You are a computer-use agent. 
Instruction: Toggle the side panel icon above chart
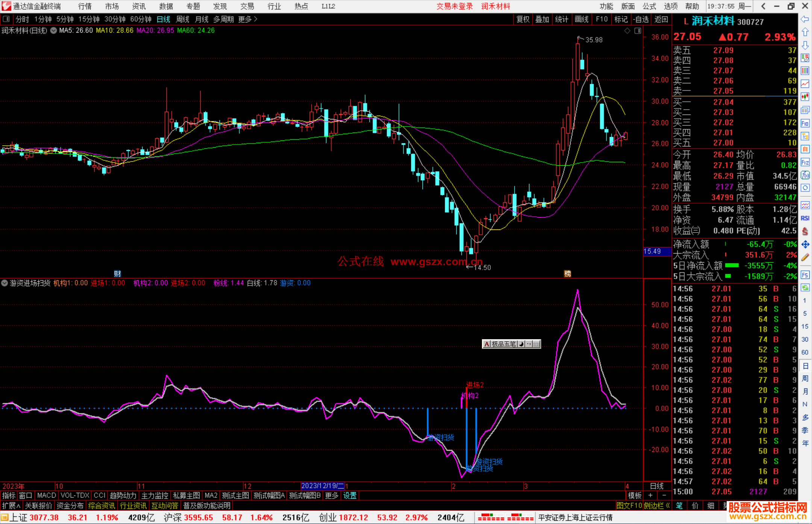point(638,31)
